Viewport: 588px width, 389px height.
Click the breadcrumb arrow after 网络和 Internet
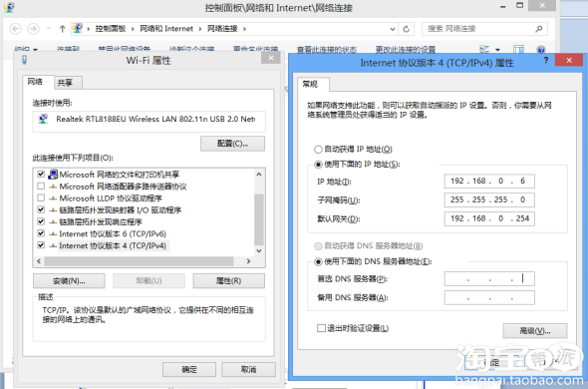coord(200,29)
